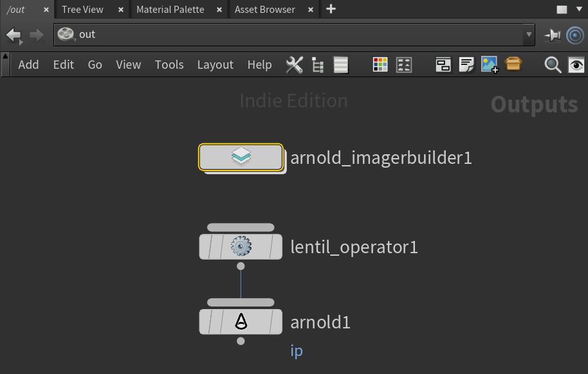This screenshot has height=374, width=588.
Task: Click the lentil_operator1 input connector bar
Action: coord(241,227)
